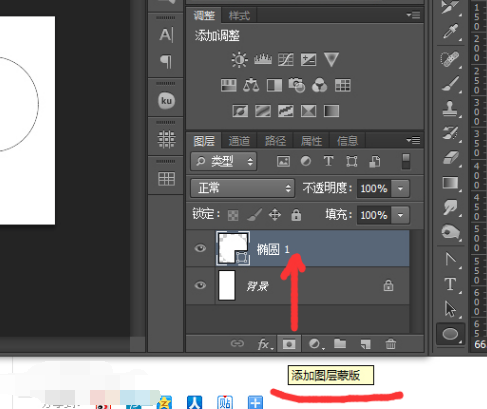The image size is (487, 409).
Task: Delete layer using trash icon
Action: pos(391,344)
